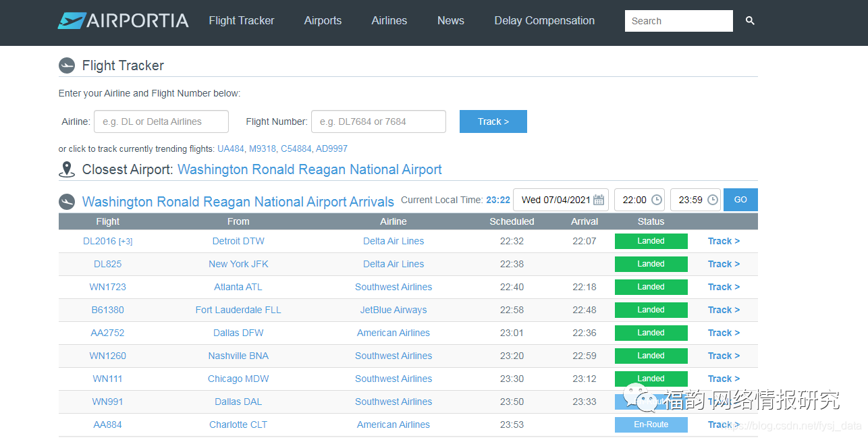868x438 pixels.
Task: Open Dallas DFW origin link
Action: click(x=238, y=333)
